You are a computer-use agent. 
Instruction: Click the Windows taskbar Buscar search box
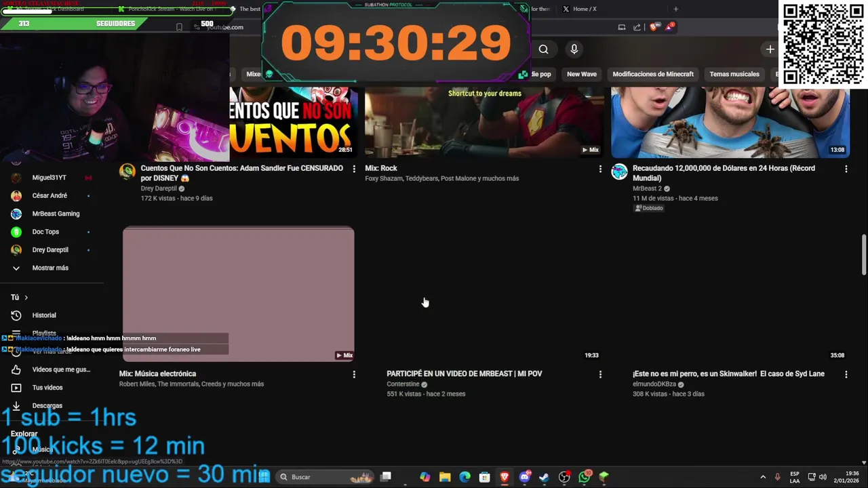(x=324, y=477)
